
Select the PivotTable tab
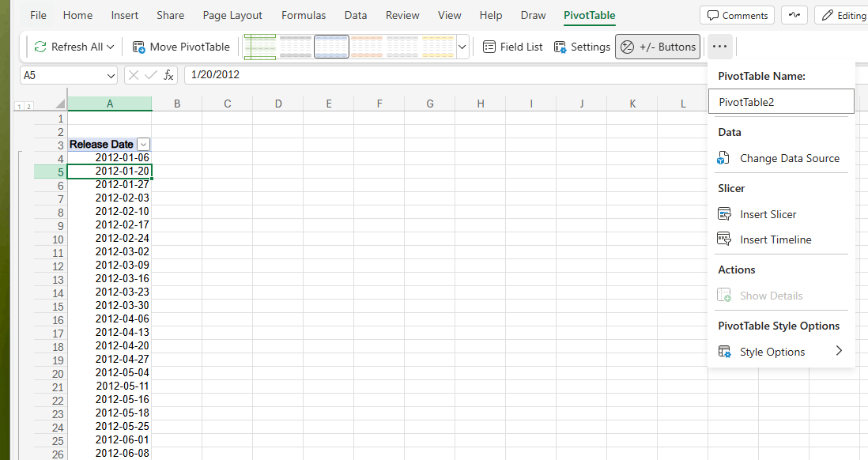(590, 16)
